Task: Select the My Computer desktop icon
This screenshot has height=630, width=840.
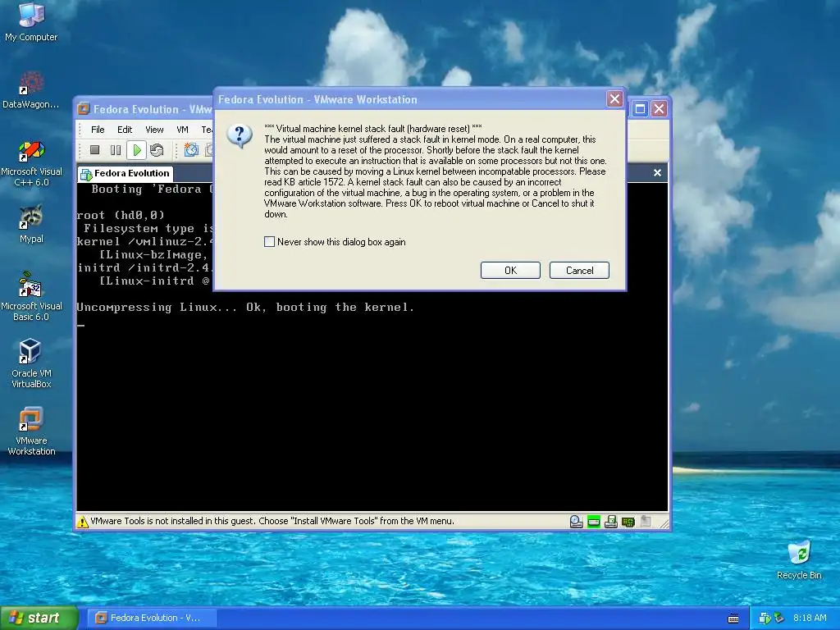Action: (31, 22)
